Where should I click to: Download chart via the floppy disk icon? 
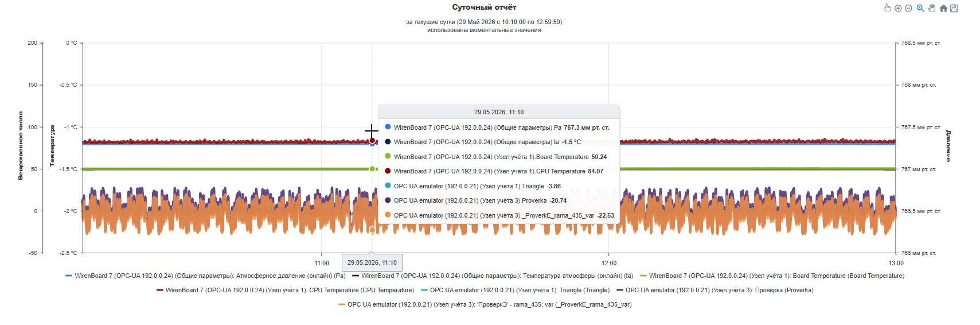click(954, 8)
